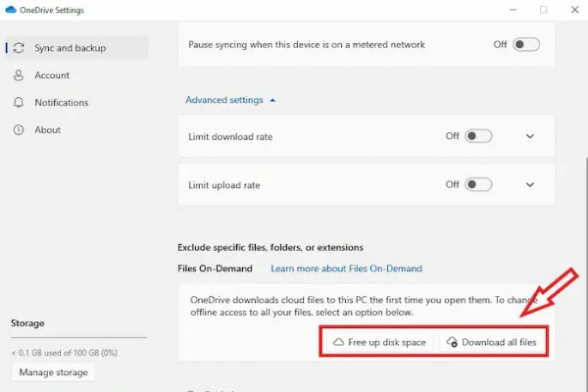Click the Manage storage button

(53, 372)
